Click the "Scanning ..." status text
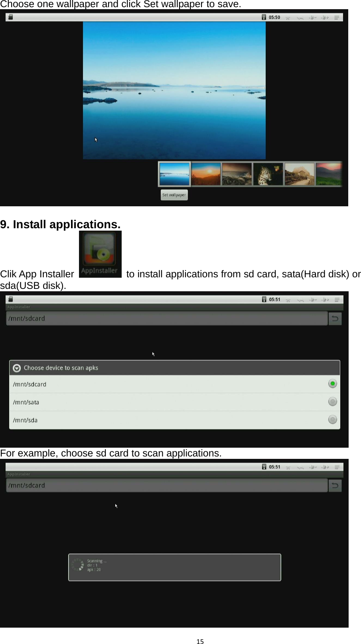Viewport: 361px width, 644px height. point(97,561)
